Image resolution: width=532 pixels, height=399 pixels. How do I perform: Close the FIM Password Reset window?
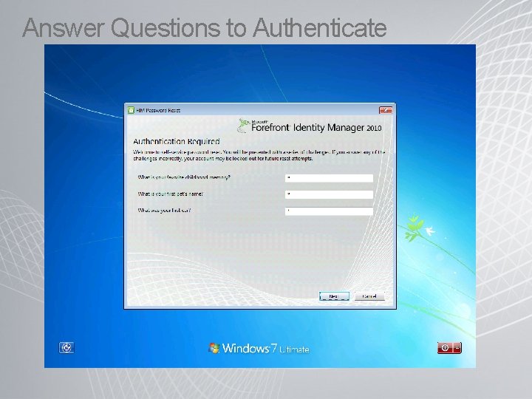pyautogui.click(x=386, y=110)
